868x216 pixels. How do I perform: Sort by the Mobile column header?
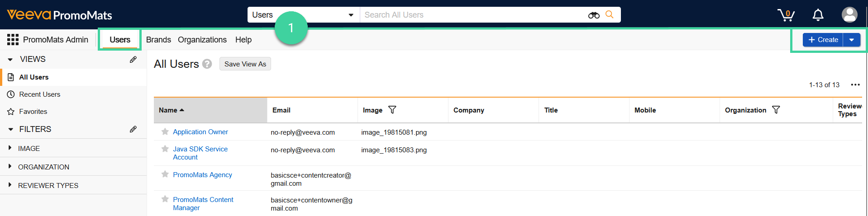click(674, 110)
